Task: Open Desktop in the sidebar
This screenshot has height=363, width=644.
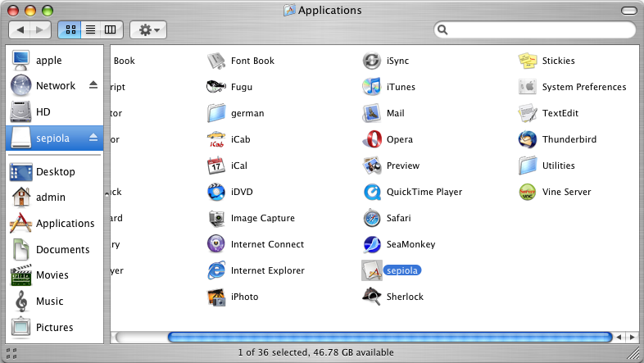Action: (x=54, y=171)
